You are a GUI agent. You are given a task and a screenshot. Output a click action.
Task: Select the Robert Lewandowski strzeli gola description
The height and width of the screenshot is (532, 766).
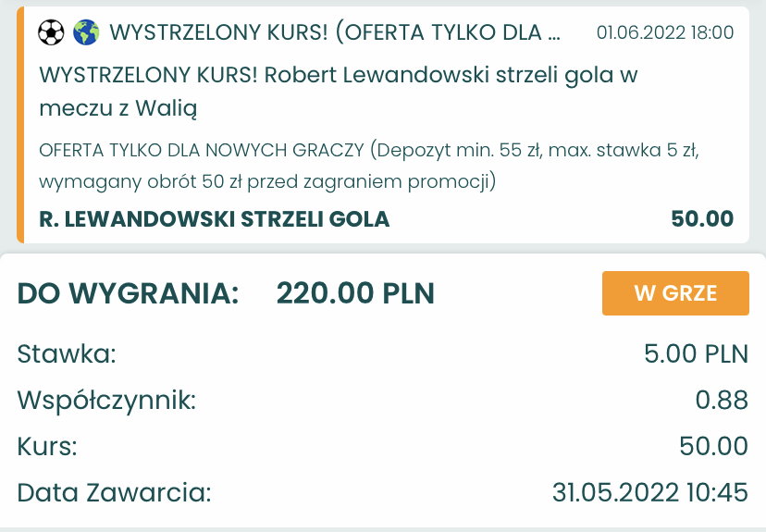[338, 92]
